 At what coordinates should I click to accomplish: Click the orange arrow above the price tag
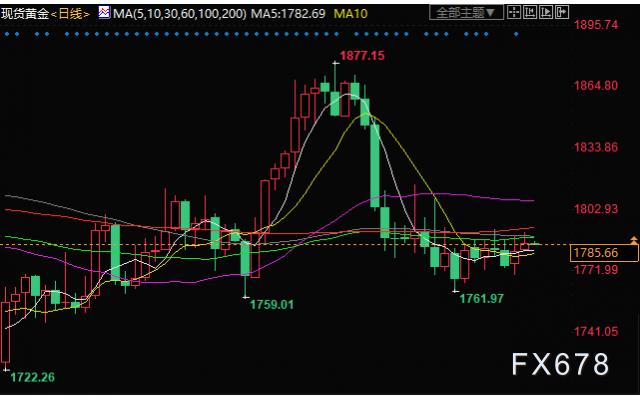634,240
